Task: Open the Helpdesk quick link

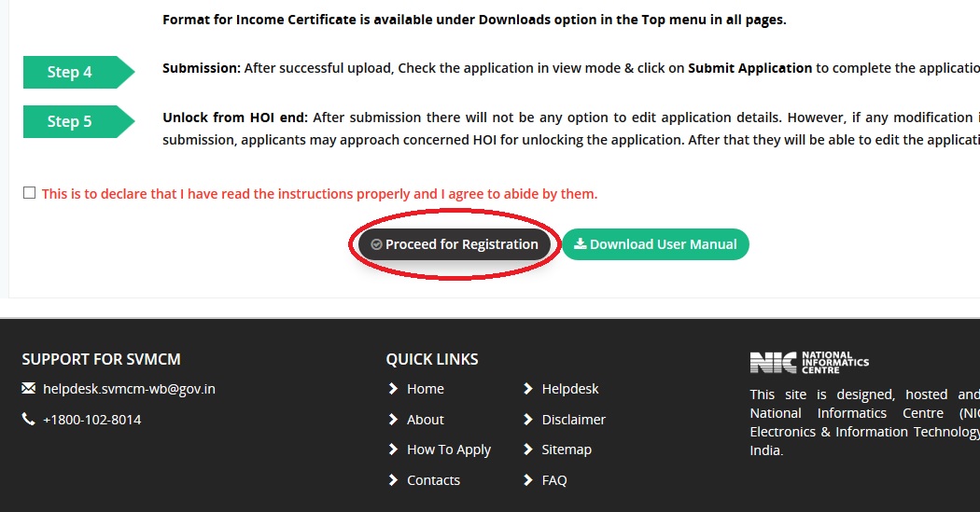Action: [570, 389]
